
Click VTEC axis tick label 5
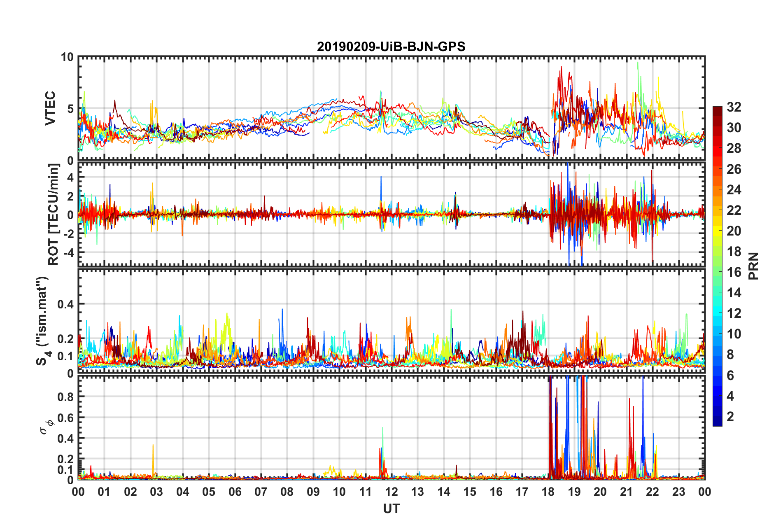pos(70,109)
